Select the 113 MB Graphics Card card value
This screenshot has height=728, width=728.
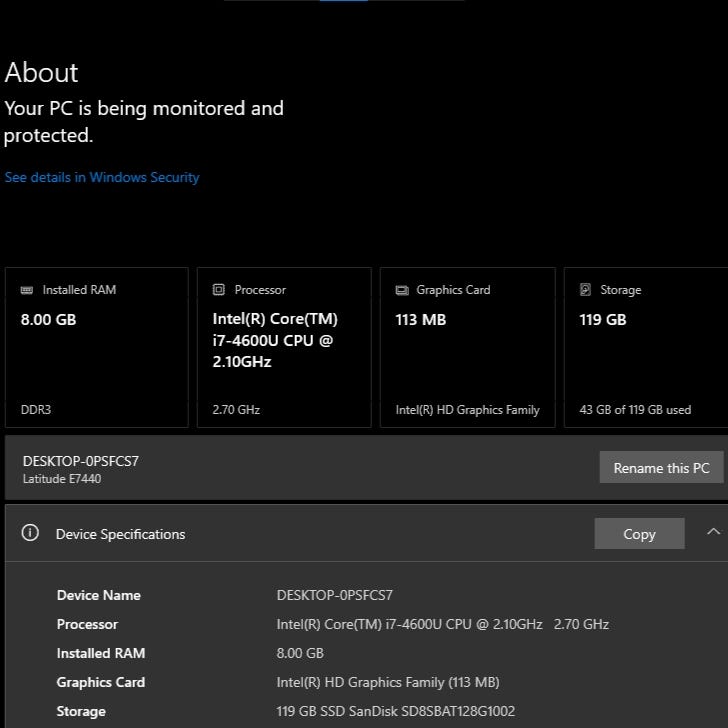(420, 320)
